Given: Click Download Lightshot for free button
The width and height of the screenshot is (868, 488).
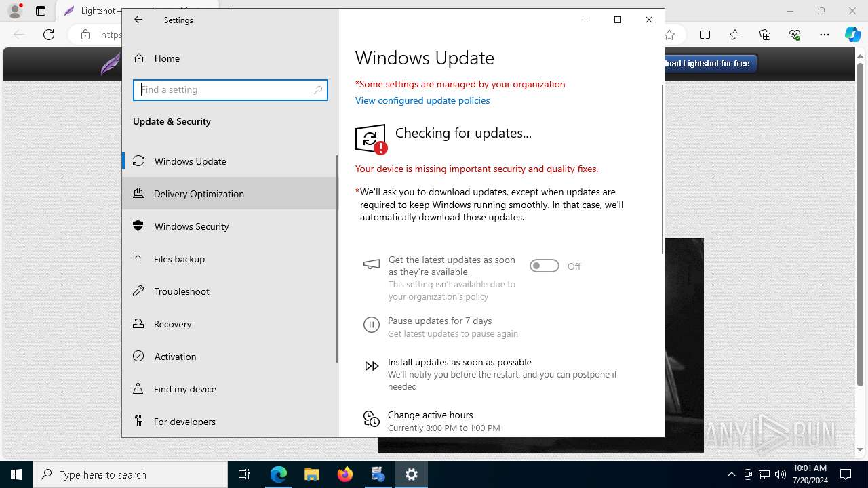Looking at the screenshot, I should (710, 64).
